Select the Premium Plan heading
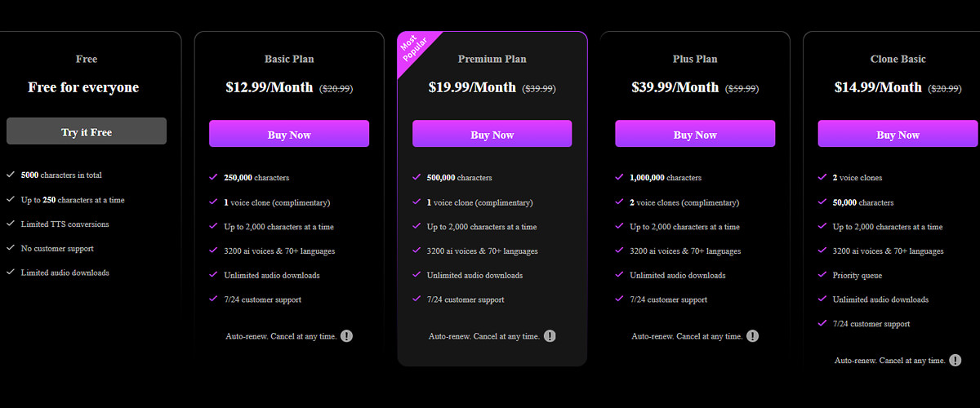980x408 pixels. pos(492,59)
